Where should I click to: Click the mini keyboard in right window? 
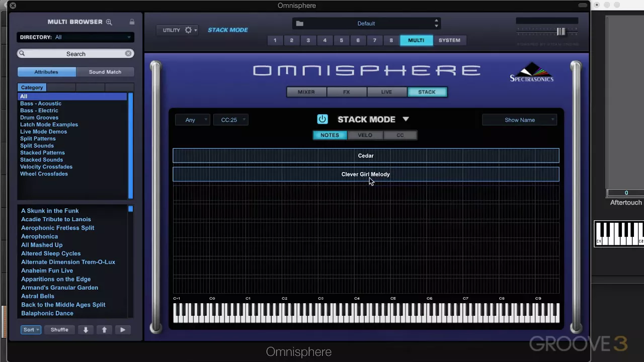pyautogui.click(x=619, y=234)
